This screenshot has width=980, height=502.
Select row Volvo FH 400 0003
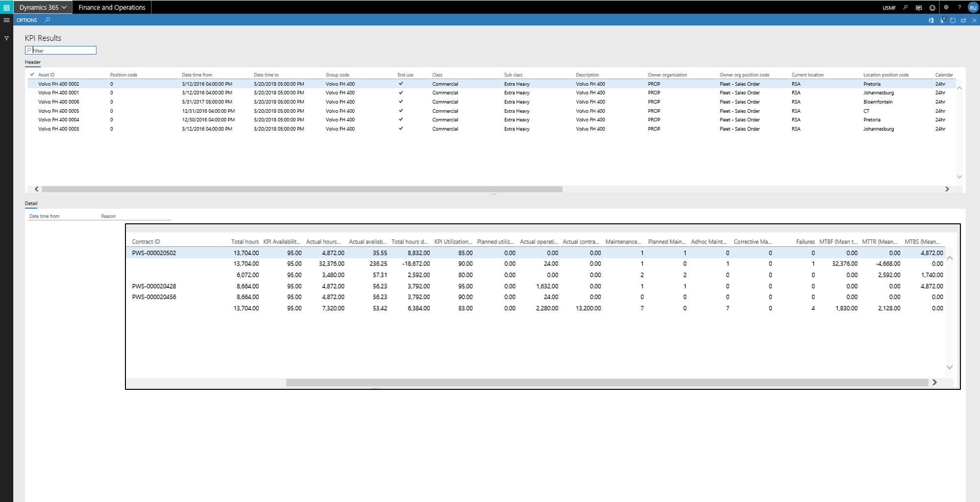(x=491, y=129)
